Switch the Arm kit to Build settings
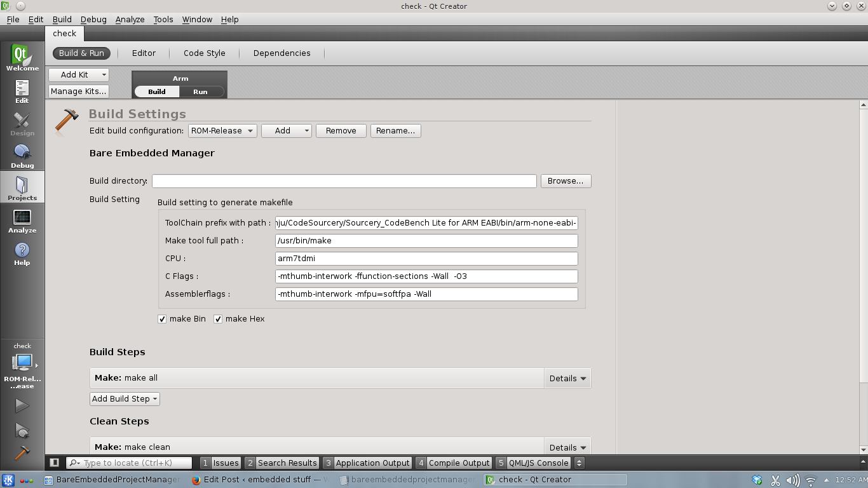This screenshot has height=488, width=868. coord(157,91)
